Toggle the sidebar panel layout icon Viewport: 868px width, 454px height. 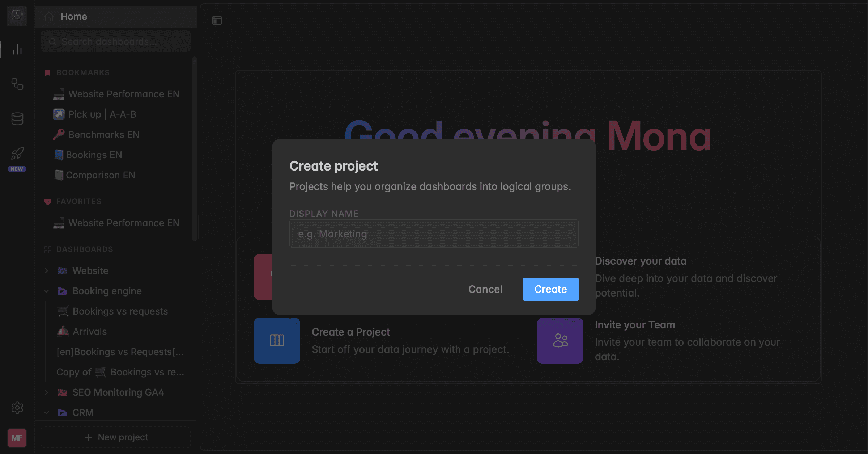217,20
